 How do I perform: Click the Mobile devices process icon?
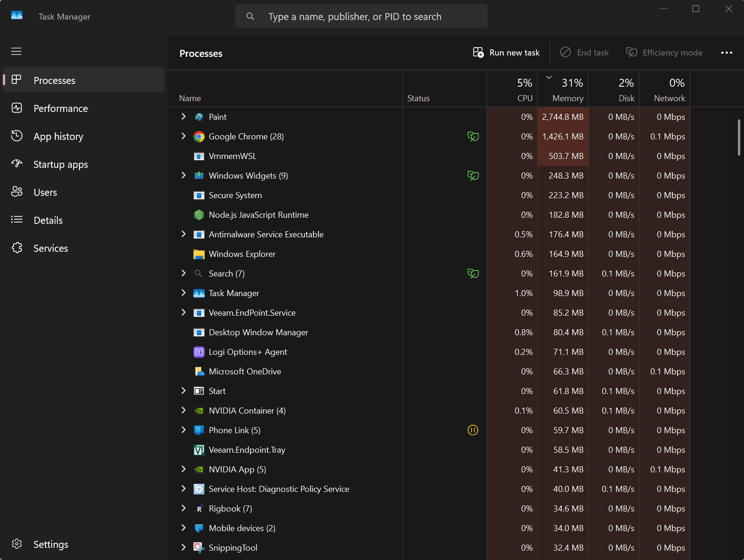click(199, 528)
